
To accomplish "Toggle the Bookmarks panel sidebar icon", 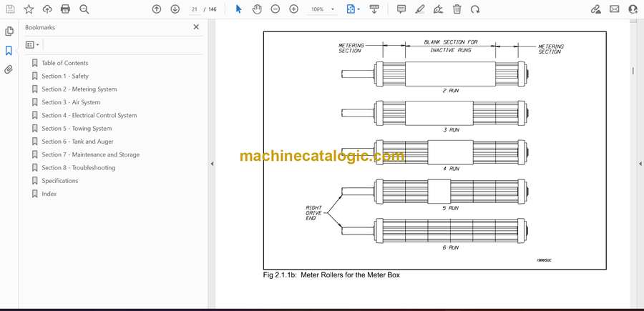I will pyautogui.click(x=9, y=51).
